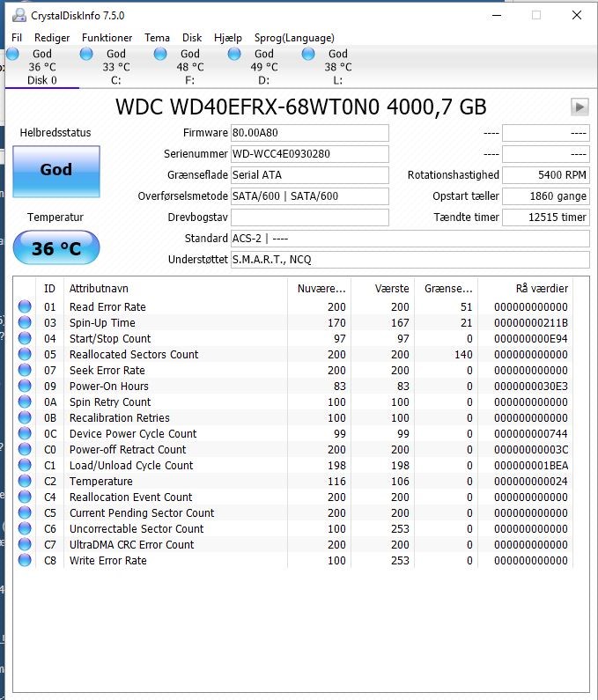Click the ID column header
This screenshot has height=700, width=598.
[49, 289]
